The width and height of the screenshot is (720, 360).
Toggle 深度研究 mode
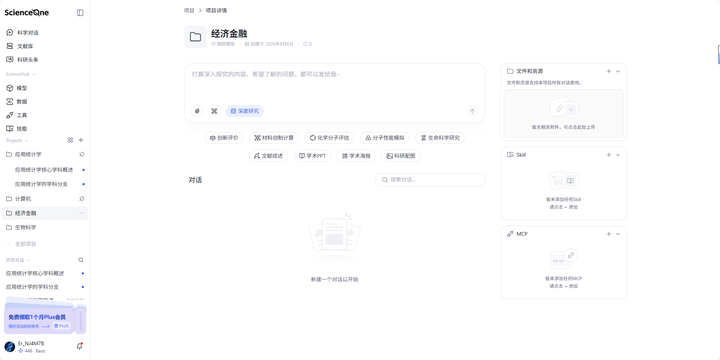point(245,111)
